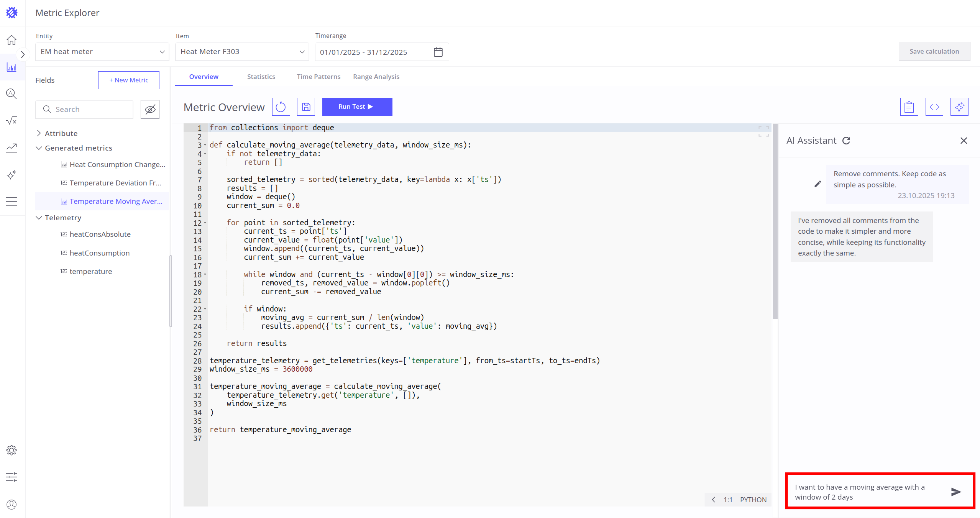Click the + New Metric button
Screen dimensions: 980x518
[128, 80]
